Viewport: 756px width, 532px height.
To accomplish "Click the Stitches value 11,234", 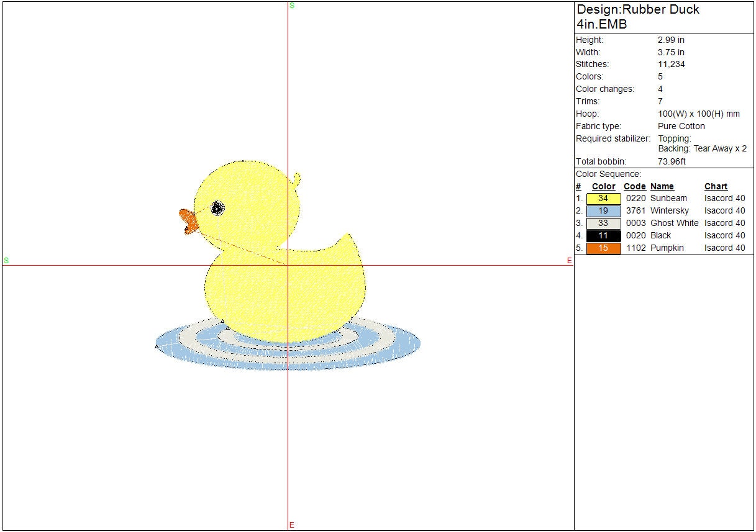I will (672, 65).
